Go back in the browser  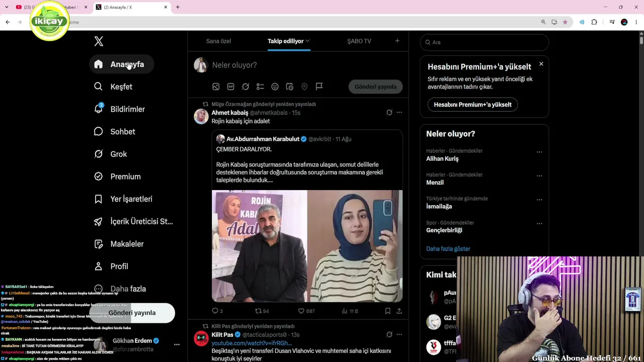8,22
